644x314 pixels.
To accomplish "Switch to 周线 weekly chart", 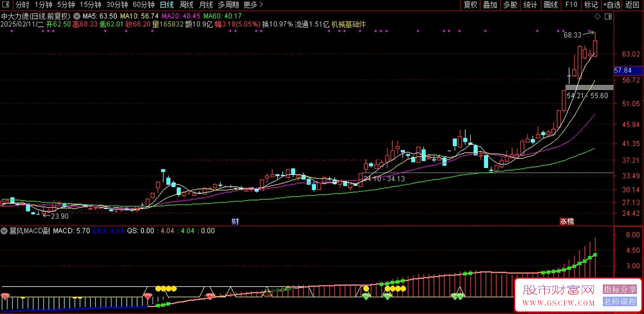I will coord(187,5).
